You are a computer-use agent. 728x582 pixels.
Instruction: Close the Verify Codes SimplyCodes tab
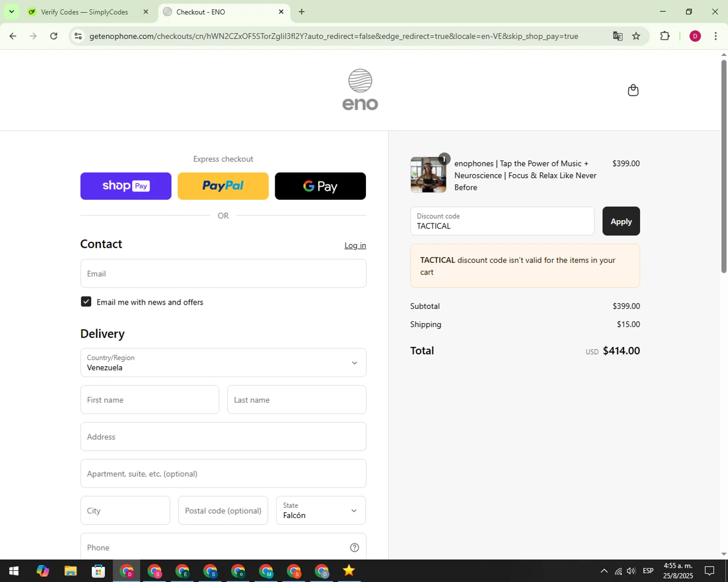click(146, 12)
